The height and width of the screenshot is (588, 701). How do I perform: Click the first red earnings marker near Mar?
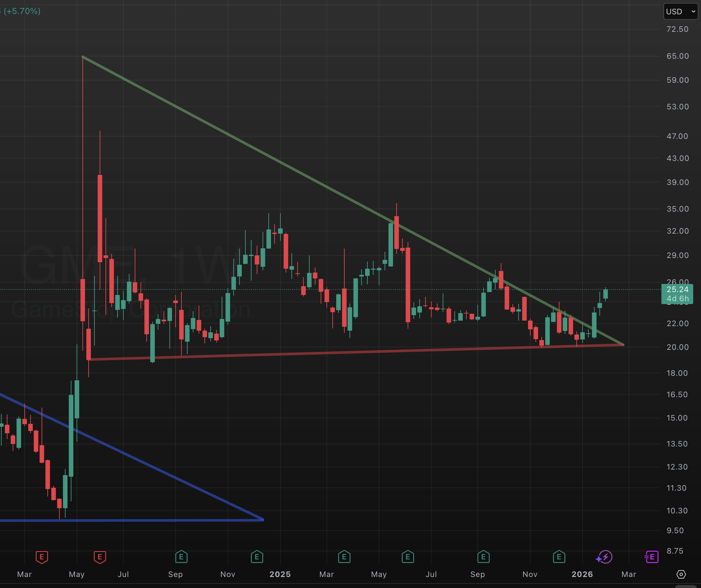42,557
